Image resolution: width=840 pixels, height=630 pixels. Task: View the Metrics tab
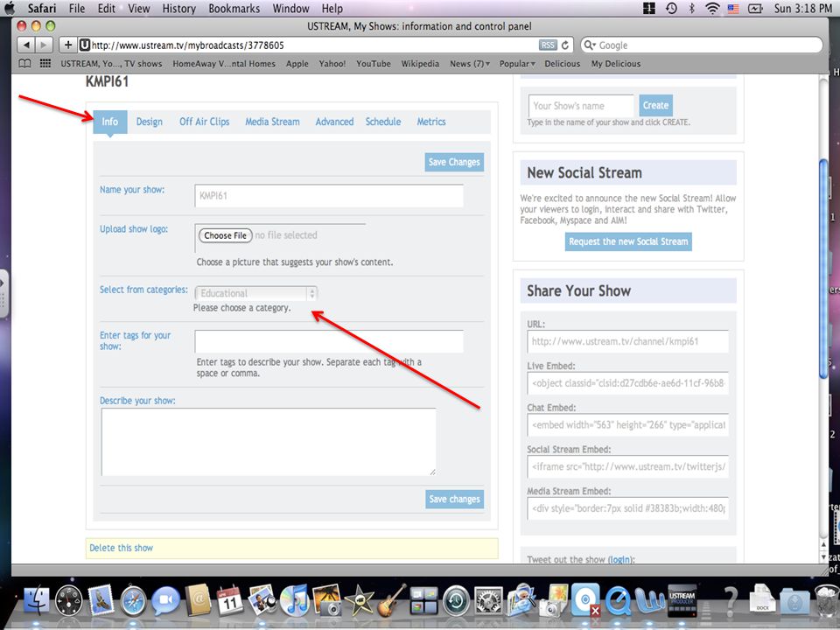click(431, 122)
